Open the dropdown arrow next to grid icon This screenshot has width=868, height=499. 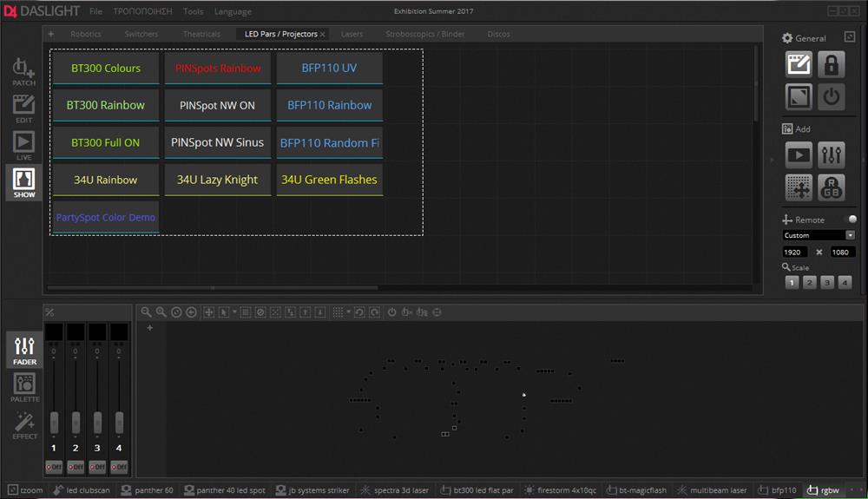coord(348,312)
